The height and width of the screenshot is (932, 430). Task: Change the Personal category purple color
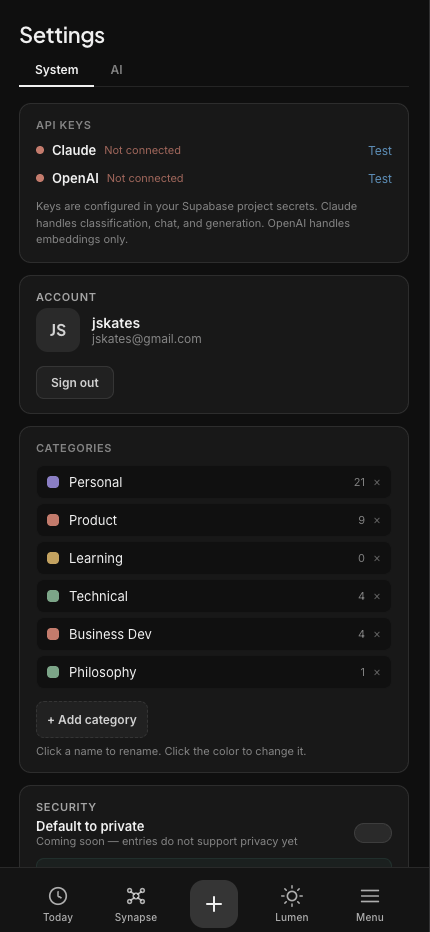pyautogui.click(x=53, y=482)
